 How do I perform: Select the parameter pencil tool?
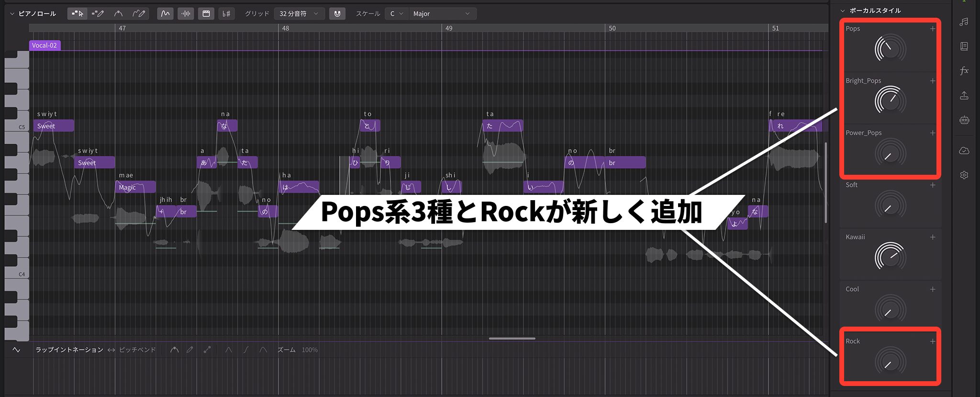(190, 350)
